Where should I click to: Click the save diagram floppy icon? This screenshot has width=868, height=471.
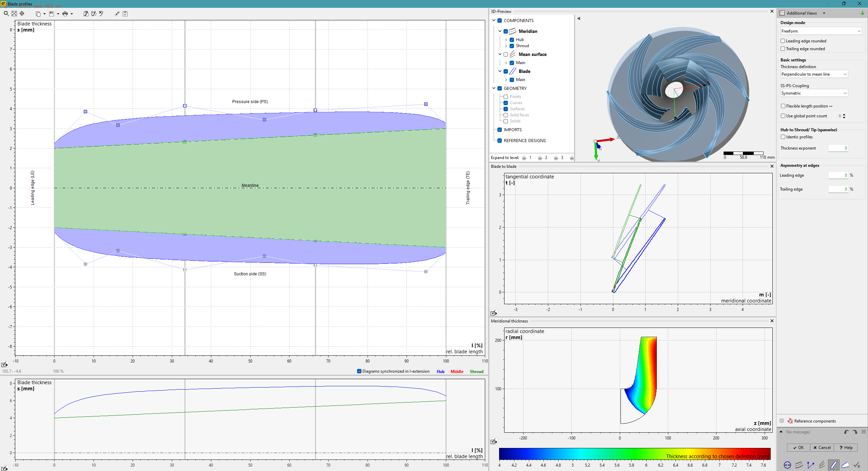(52, 14)
